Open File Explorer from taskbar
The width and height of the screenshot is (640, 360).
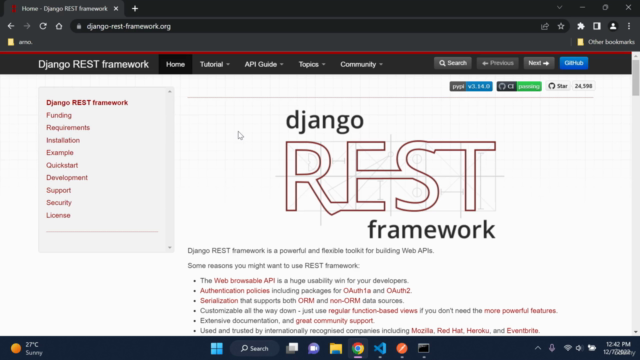[336, 349]
